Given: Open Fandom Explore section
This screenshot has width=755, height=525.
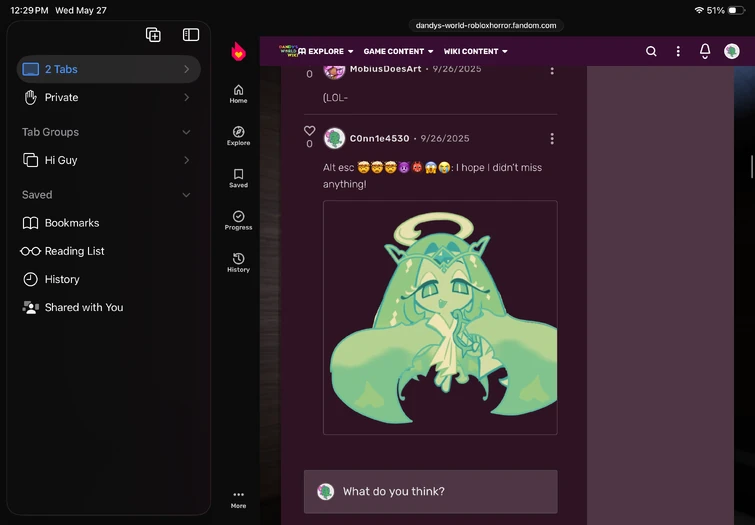Looking at the screenshot, I should 238,136.
